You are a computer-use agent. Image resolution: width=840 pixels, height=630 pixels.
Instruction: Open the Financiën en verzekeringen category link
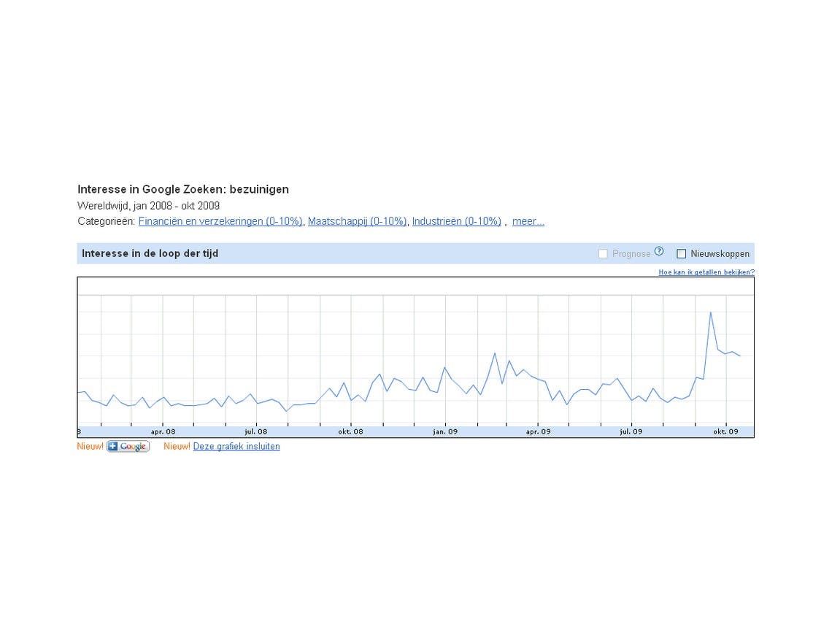pos(220,221)
